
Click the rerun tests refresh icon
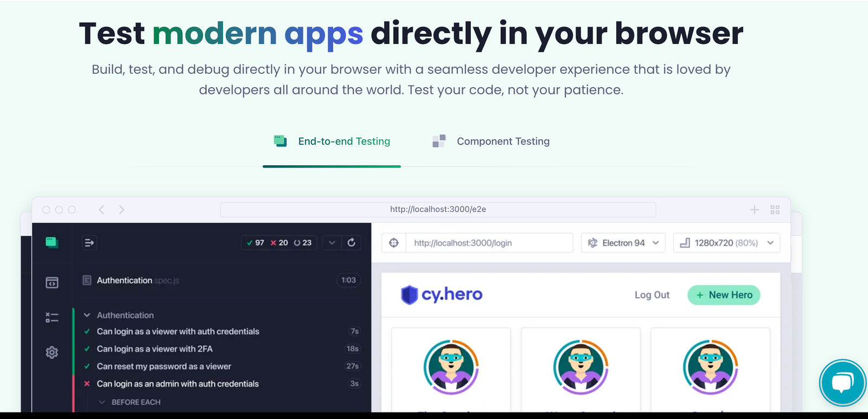352,243
